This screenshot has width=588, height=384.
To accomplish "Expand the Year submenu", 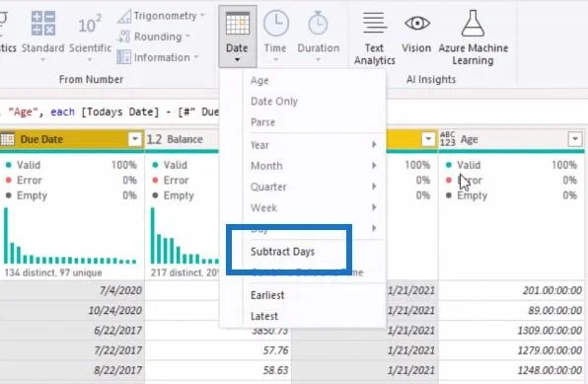I will coord(314,145).
